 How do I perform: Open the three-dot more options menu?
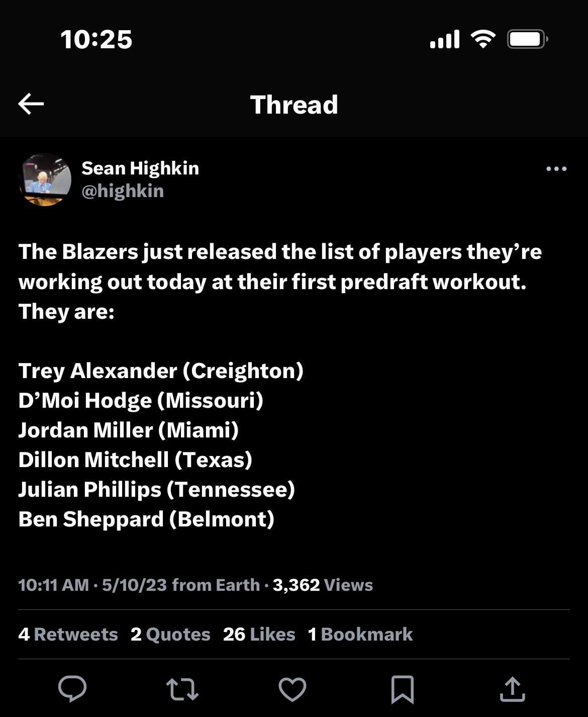tap(556, 169)
